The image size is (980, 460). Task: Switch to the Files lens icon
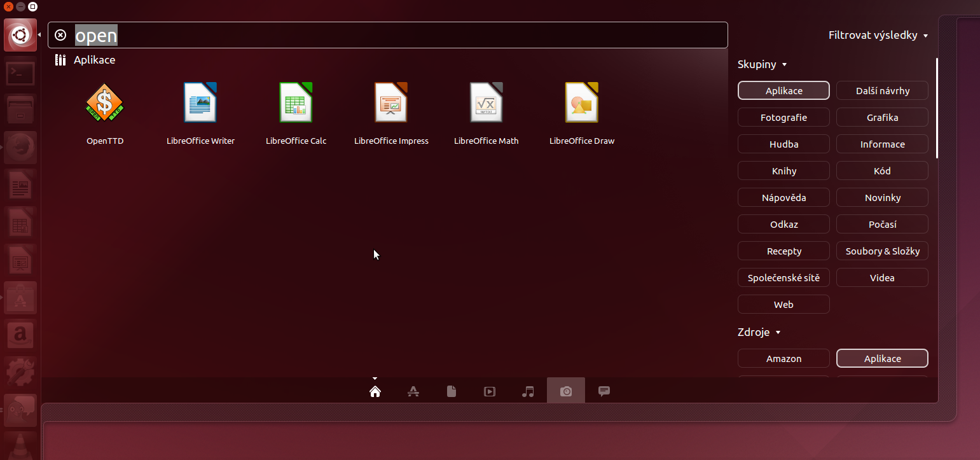tap(452, 391)
